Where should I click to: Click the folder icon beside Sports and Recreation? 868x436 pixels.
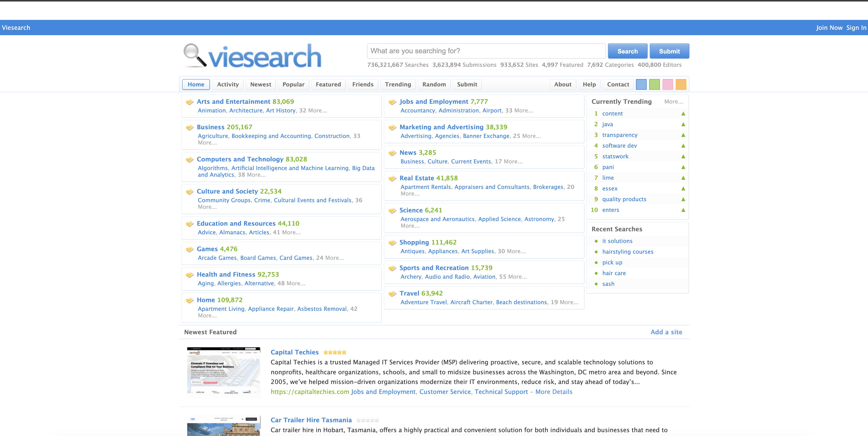pyautogui.click(x=392, y=268)
